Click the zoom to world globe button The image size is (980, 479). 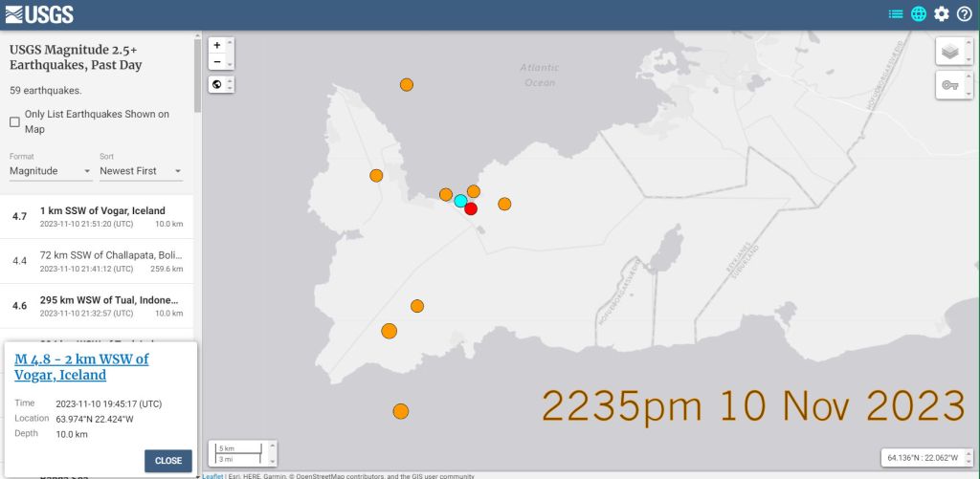click(x=217, y=84)
